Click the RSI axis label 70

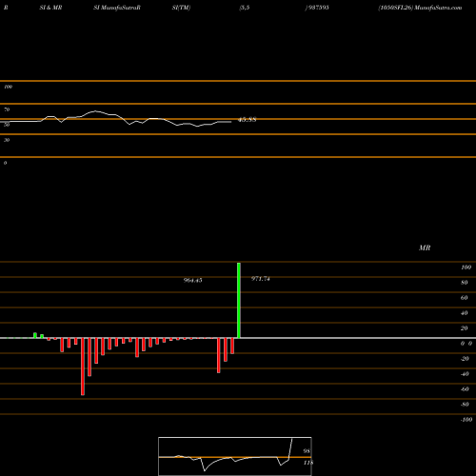point(7,109)
